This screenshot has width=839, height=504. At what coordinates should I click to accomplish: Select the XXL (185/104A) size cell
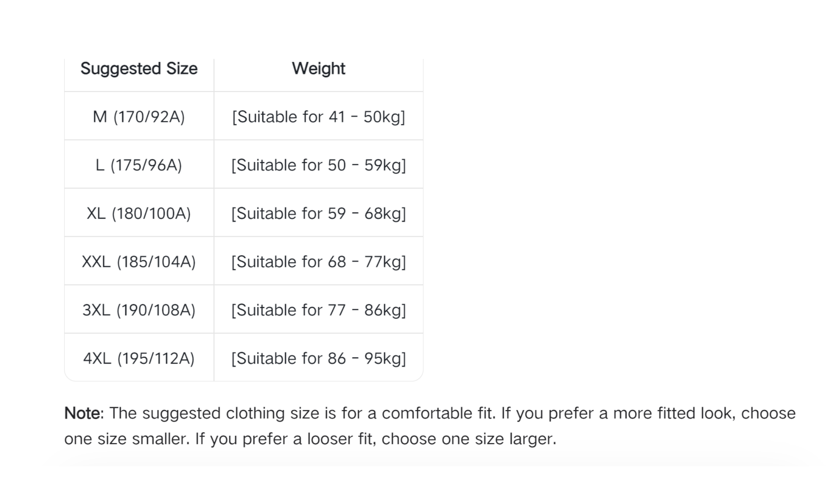[x=139, y=262]
